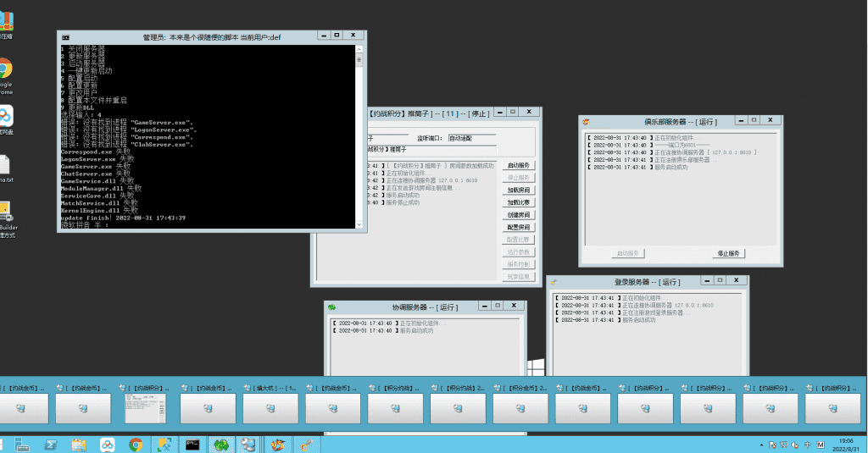868x453 pixels.
Task: Click the Action Center flag tray icon
Action: 772,445
